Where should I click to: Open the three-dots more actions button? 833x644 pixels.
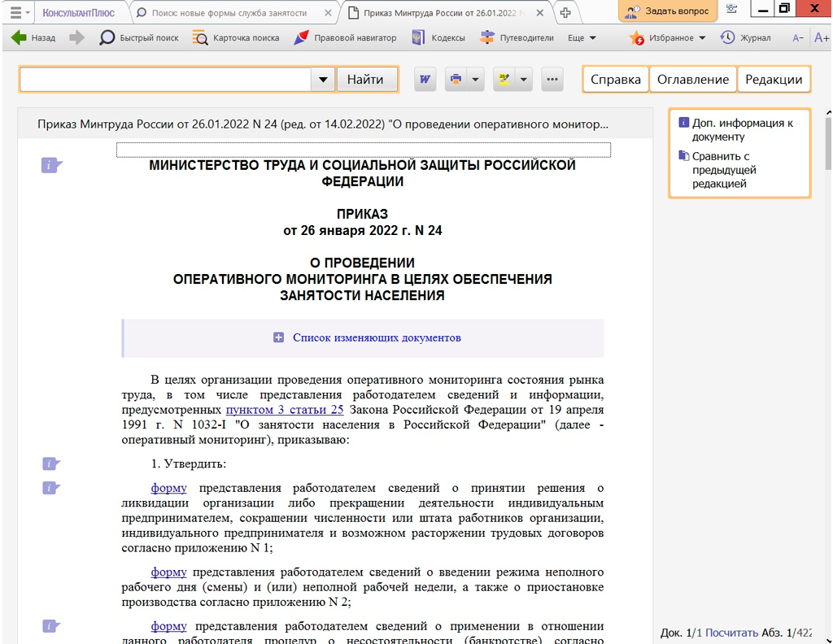point(552,80)
